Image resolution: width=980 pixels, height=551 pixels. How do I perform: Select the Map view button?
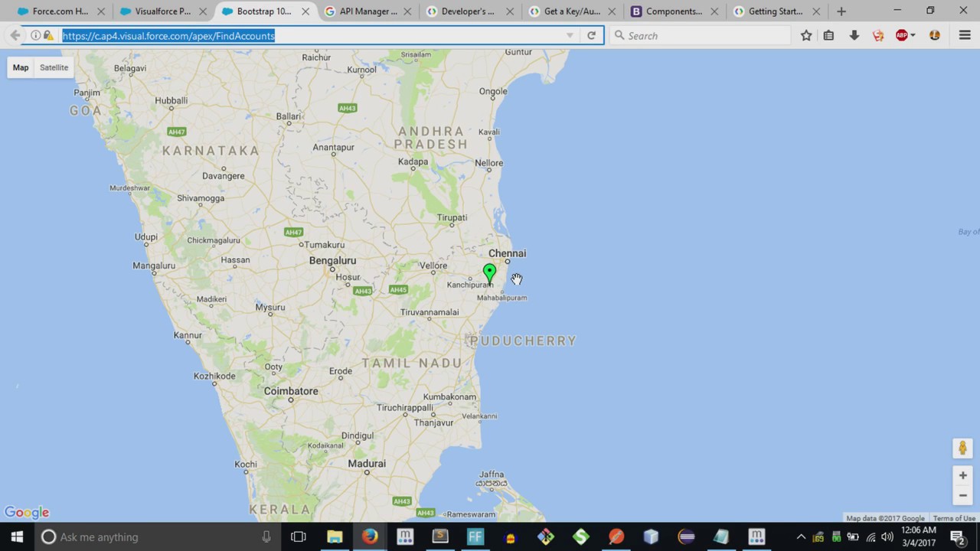21,67
